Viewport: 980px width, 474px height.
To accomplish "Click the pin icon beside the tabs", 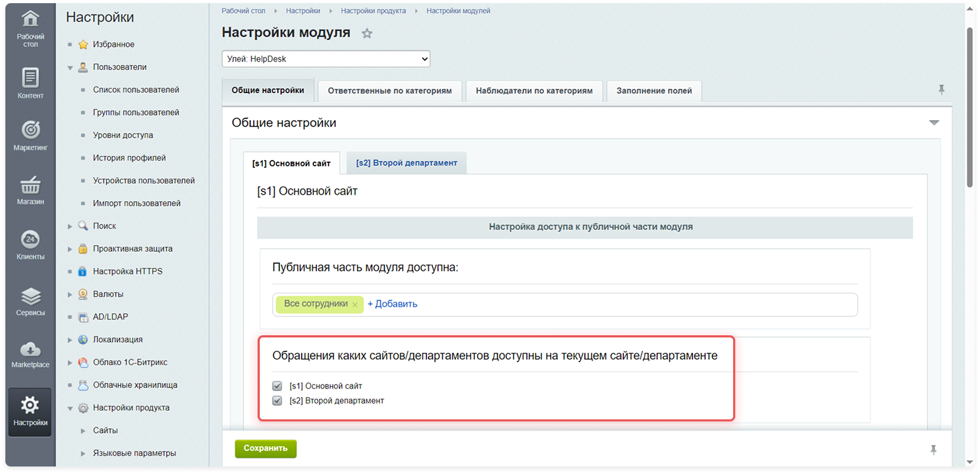I will click(x=941, y=90).
